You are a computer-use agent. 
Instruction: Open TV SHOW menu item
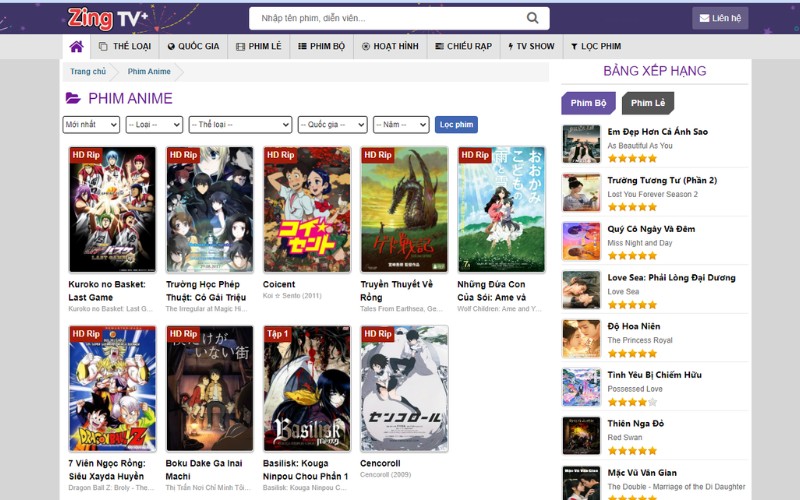[532, 46]
